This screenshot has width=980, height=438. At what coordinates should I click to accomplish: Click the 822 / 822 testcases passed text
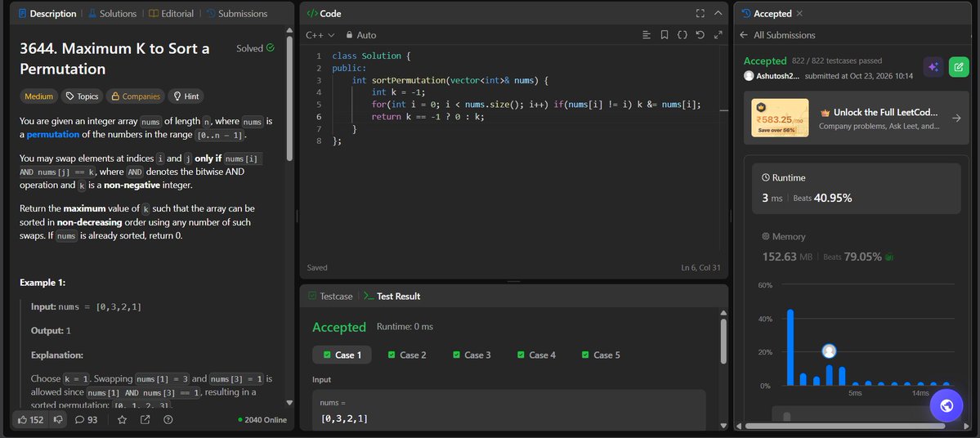tap(837, 60)
